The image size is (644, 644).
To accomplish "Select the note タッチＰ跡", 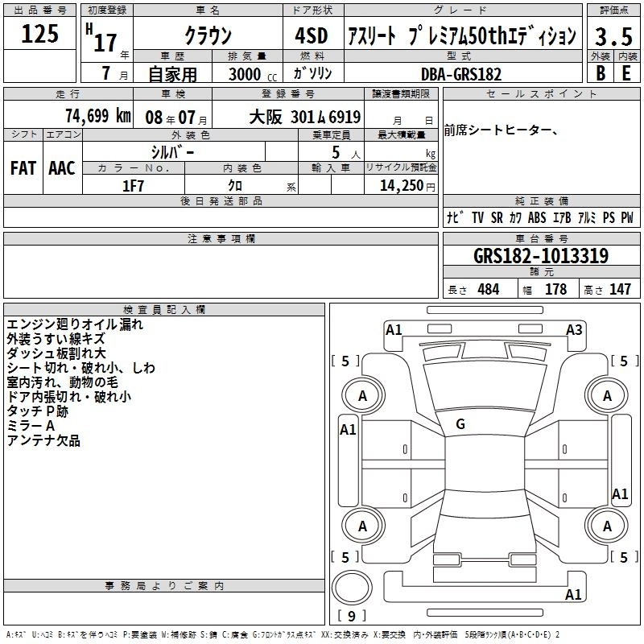I will (37, 411).
